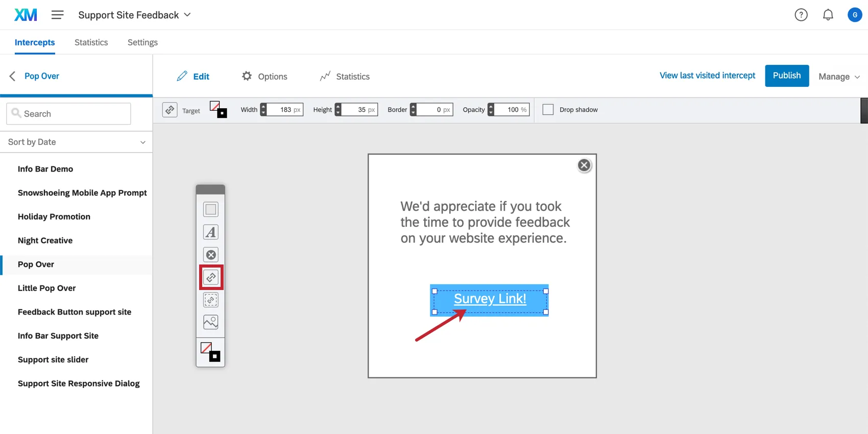Switch to the Statistics top tab
Screen dimensions: 868x434
[x=91, y=42]
